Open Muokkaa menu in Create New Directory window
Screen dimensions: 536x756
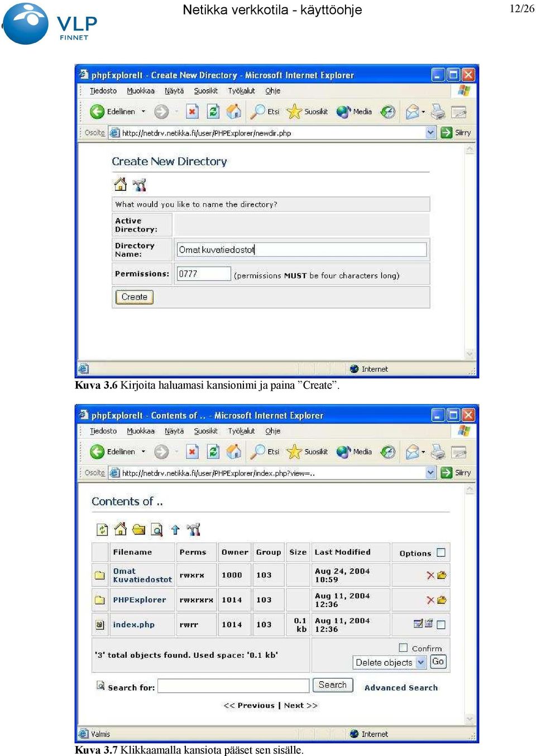(141, 91)
